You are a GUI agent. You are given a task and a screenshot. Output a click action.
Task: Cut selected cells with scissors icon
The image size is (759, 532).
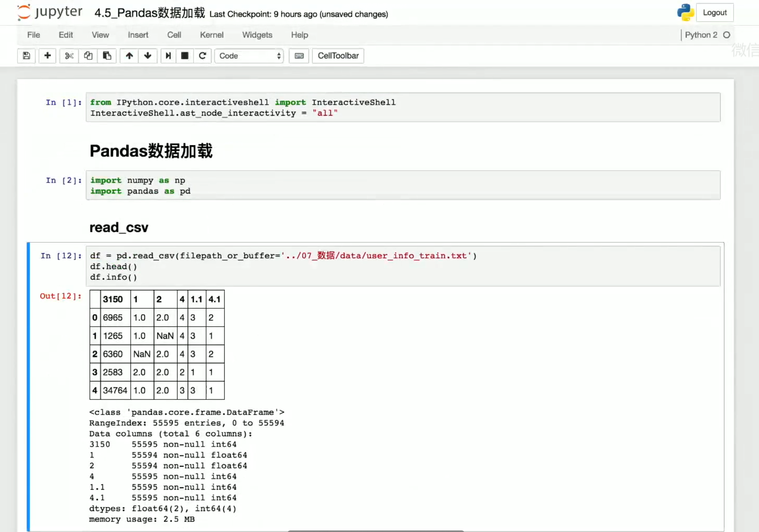click(69, 56)
